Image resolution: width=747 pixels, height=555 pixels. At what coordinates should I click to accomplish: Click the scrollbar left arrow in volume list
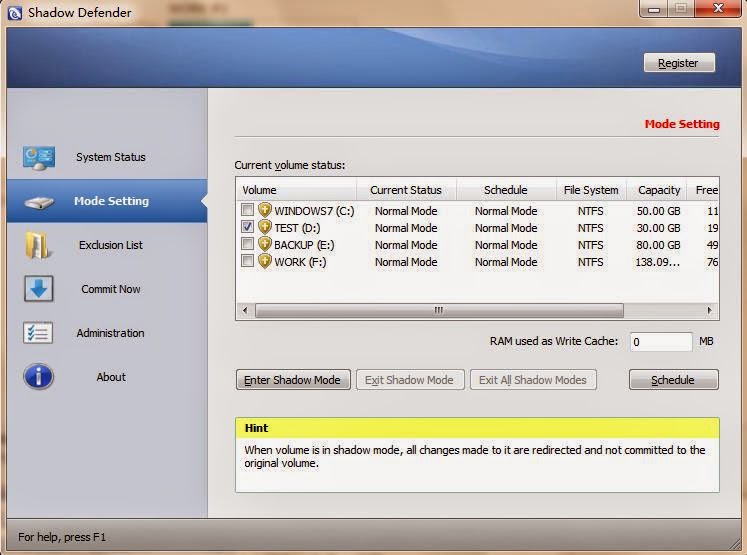click(245, 310)
